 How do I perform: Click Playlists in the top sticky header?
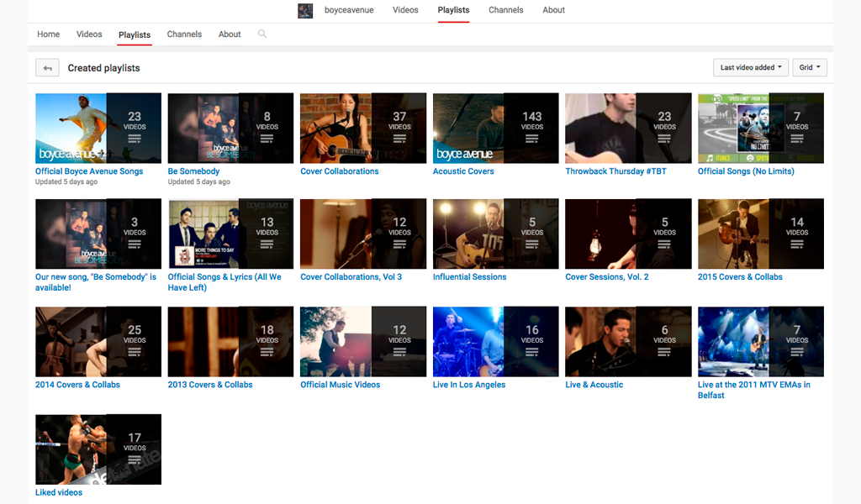point(453,10)
